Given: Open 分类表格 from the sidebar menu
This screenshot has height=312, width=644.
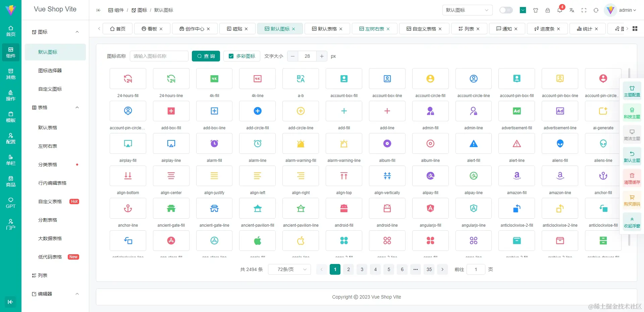Looking at the screenshot, I should [x=48, y=165].
